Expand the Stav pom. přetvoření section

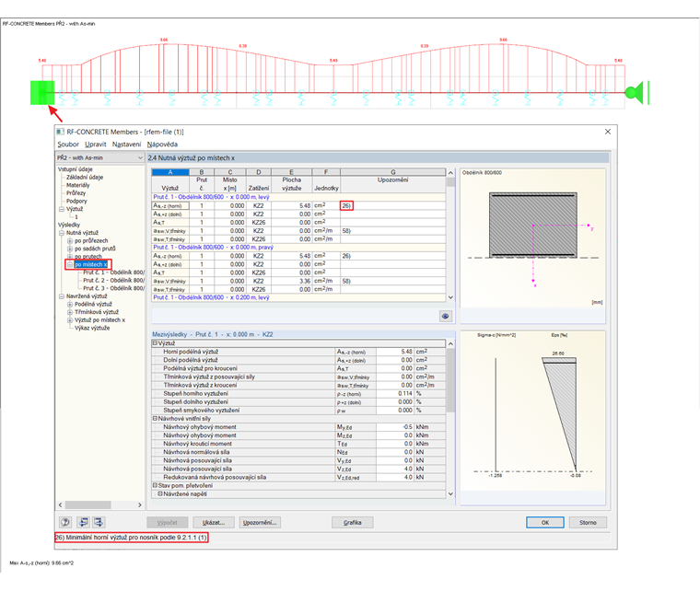pyautogui.click(x=156, y=485)
